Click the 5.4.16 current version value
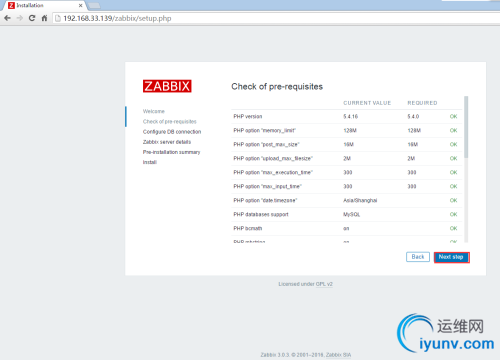 coord(351,116)
